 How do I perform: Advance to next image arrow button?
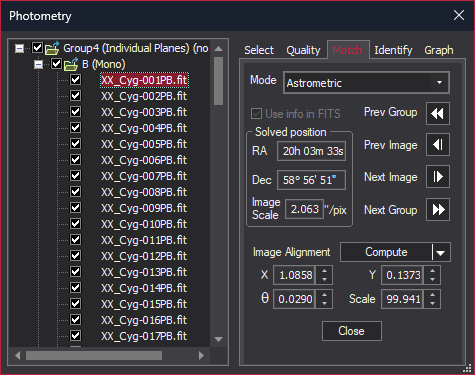click(x=438, y=177)
